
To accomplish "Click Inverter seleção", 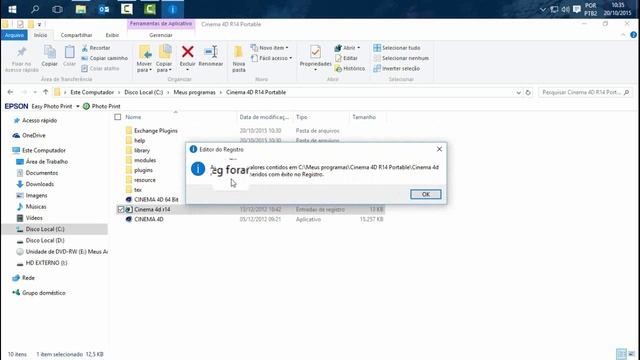I will 396,69.
